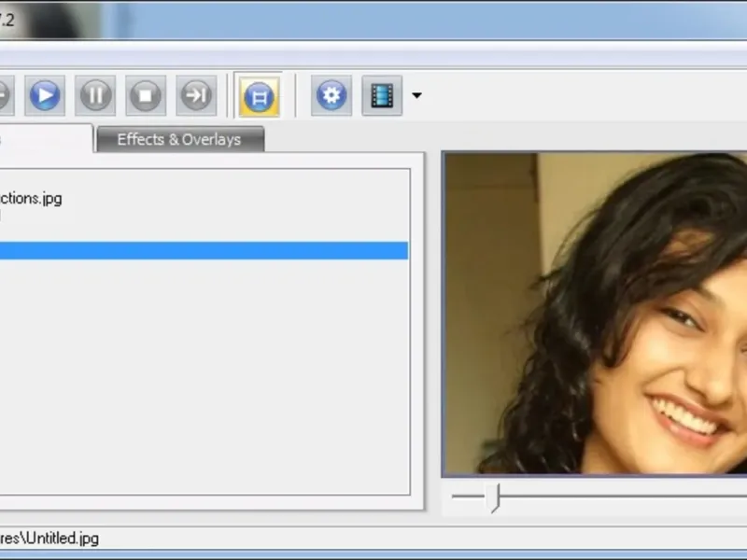
Task: Click the Untitled.jpg path in the status bar
Action: tap(49, 539)
